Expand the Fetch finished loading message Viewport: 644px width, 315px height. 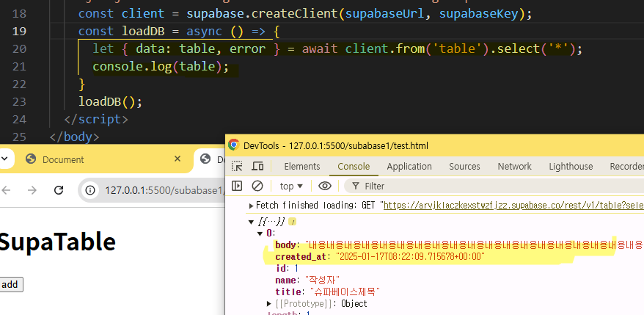[252, 206]
